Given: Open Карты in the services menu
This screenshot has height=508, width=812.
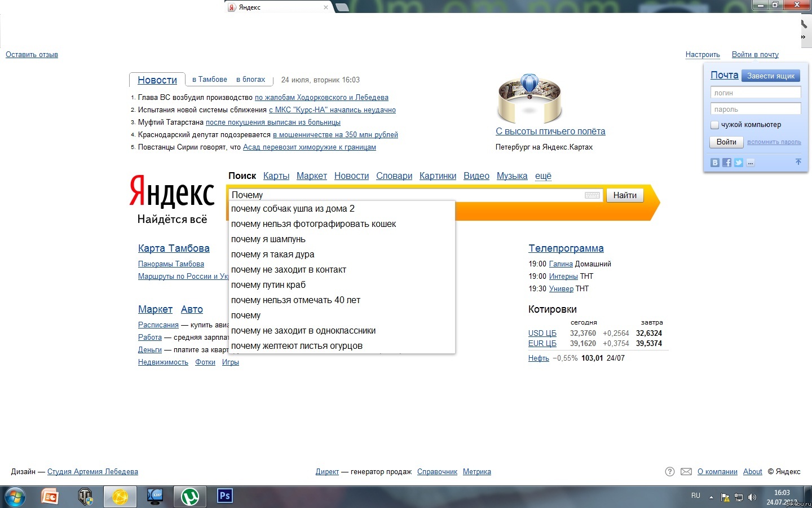Looking at the screenshot, I should tap(276, 176).
